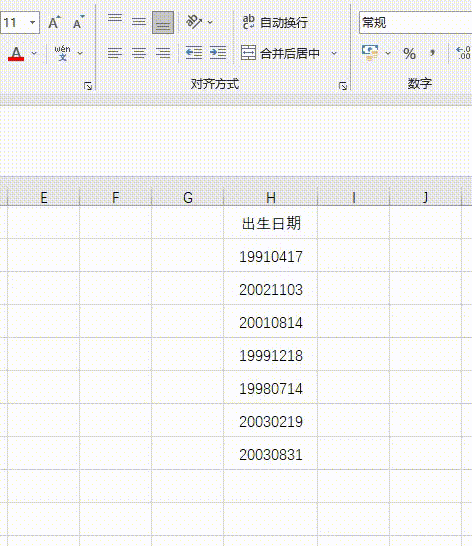
Task: Open the font group dialog launcher
Action: (88, 86)
